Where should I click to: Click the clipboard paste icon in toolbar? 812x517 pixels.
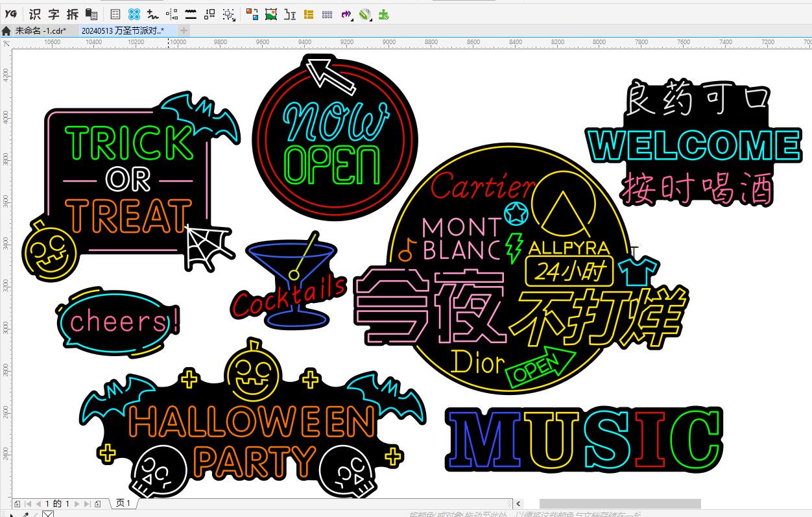click(x=91, y=14)
